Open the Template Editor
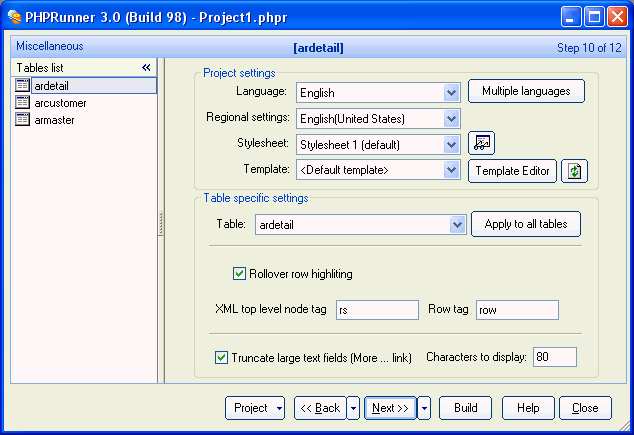 click(x=512, y=171)
